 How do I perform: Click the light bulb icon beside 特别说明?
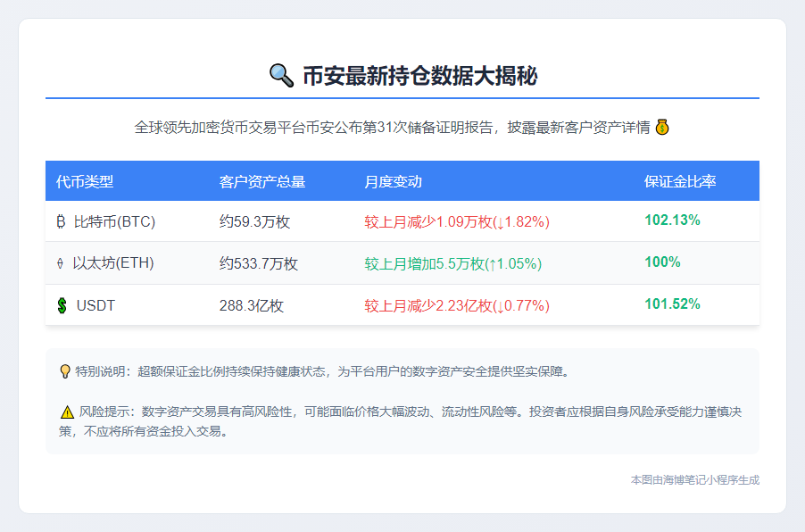(x=64, y=370)
